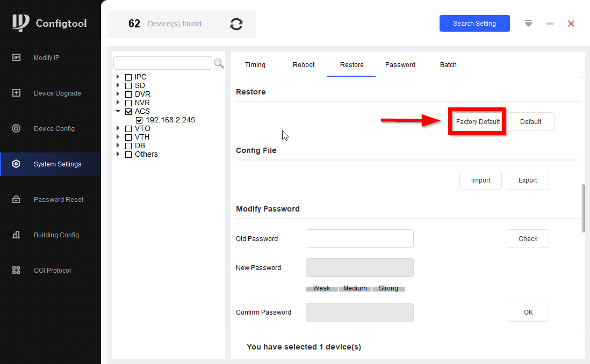
Task: Open the Batch tab
Action: pos(448,65)
